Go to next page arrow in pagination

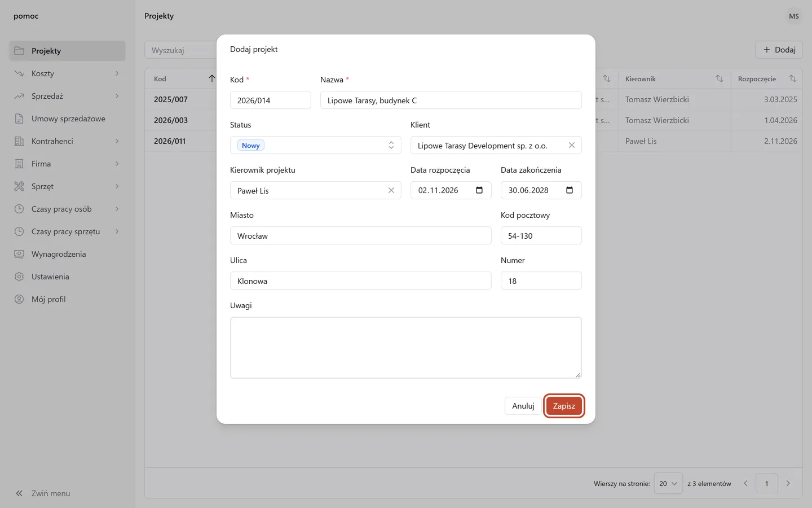tap(788, 483)
